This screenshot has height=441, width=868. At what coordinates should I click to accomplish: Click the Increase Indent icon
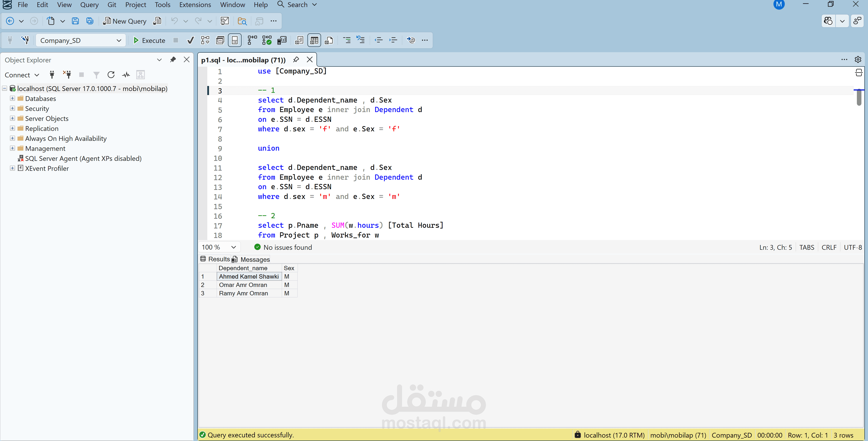click(393, 40)
